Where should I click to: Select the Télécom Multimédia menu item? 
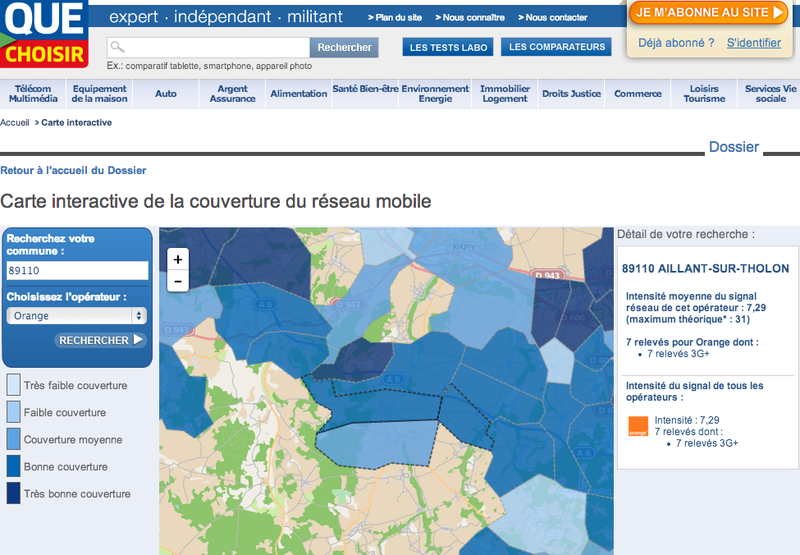[32, 94]
